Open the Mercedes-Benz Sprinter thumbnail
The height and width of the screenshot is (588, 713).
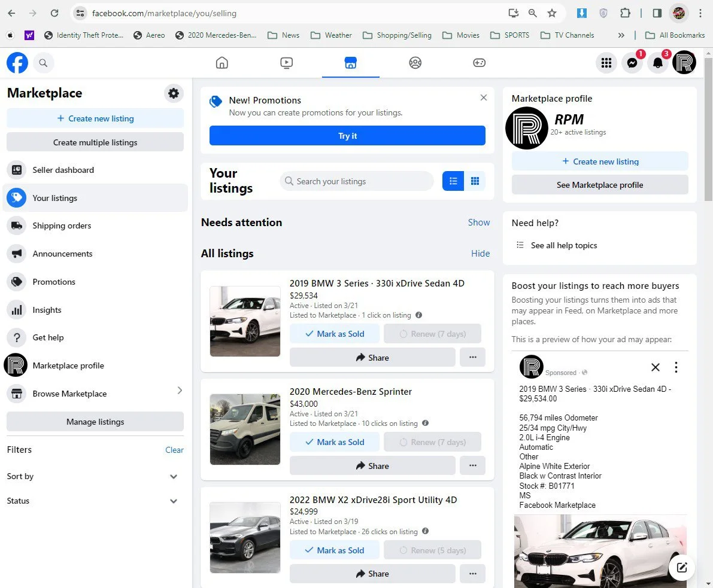245,429
